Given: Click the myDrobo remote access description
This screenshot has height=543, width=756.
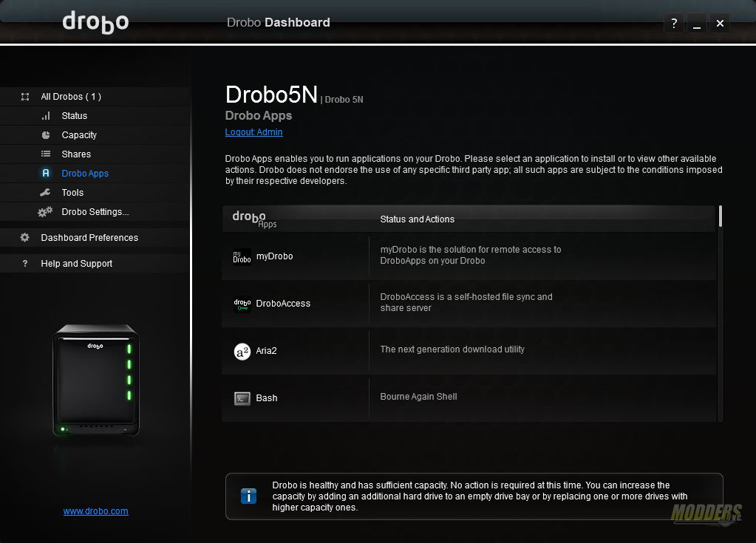Looking at the screenshot, I should [x=471, y=256].
